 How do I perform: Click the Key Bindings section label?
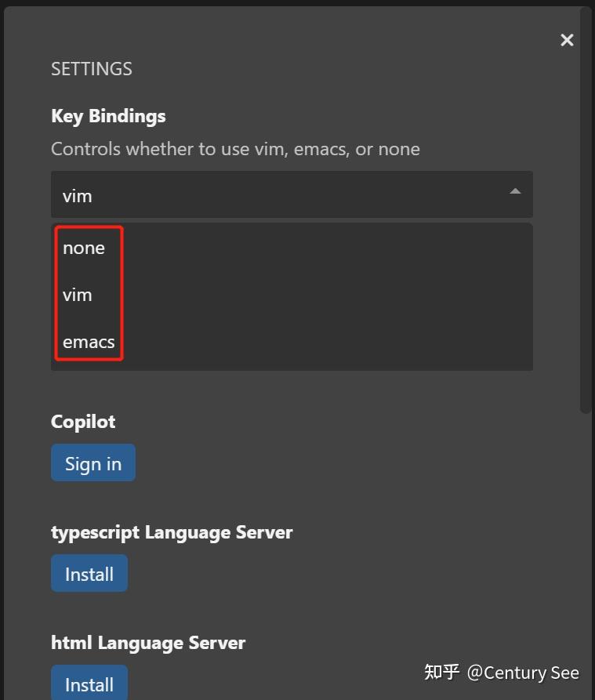[108, 116]
